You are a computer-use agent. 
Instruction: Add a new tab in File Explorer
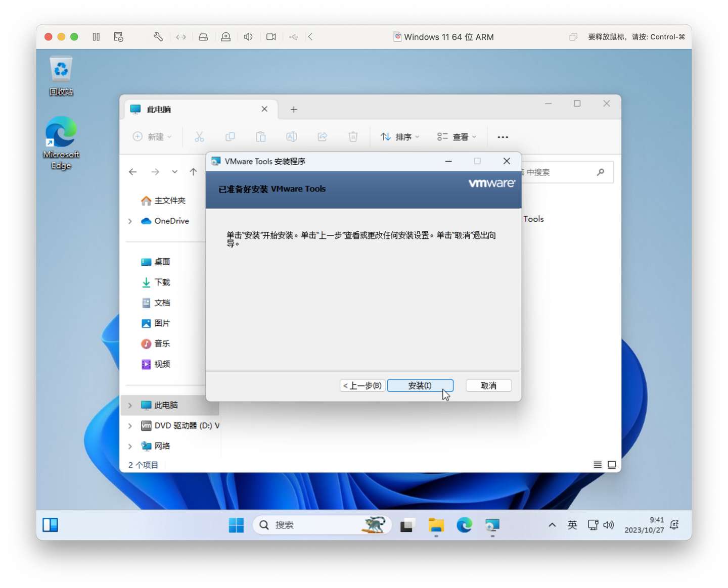tap(294, 109)
